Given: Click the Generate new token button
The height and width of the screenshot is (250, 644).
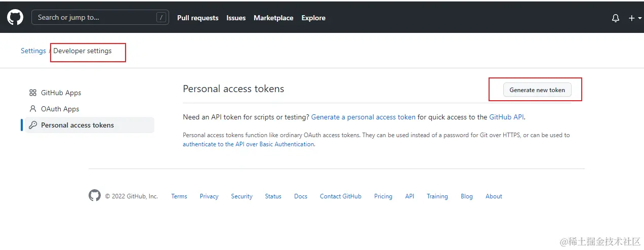Looking at the screenshot, I should tap(537, 90).
